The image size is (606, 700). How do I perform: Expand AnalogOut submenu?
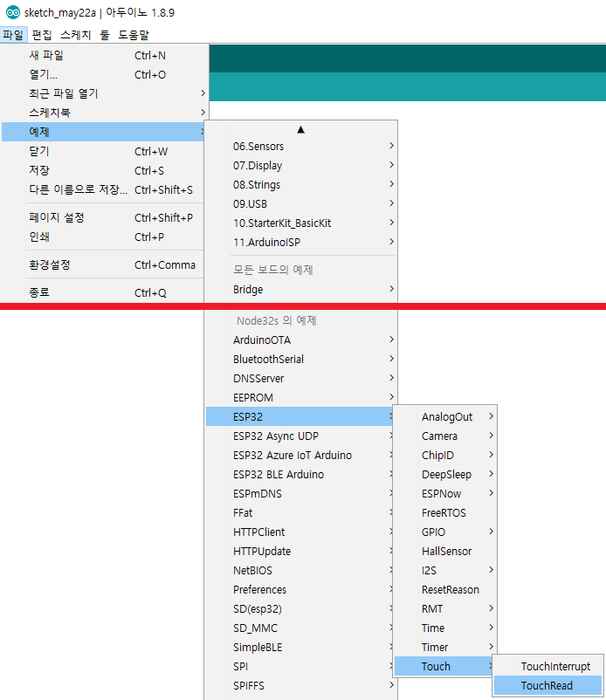pos(444,417)
